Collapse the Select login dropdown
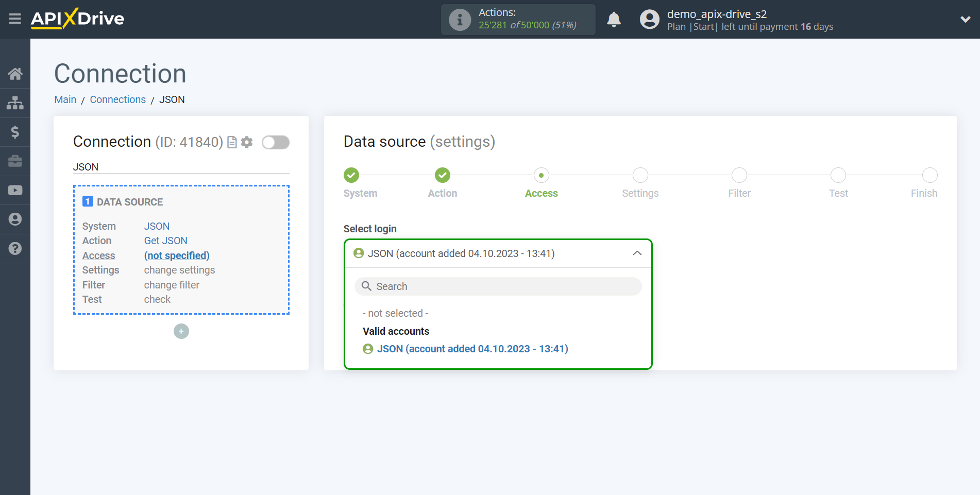The width and height of the screenshot is (980, 495). (498, 253)
